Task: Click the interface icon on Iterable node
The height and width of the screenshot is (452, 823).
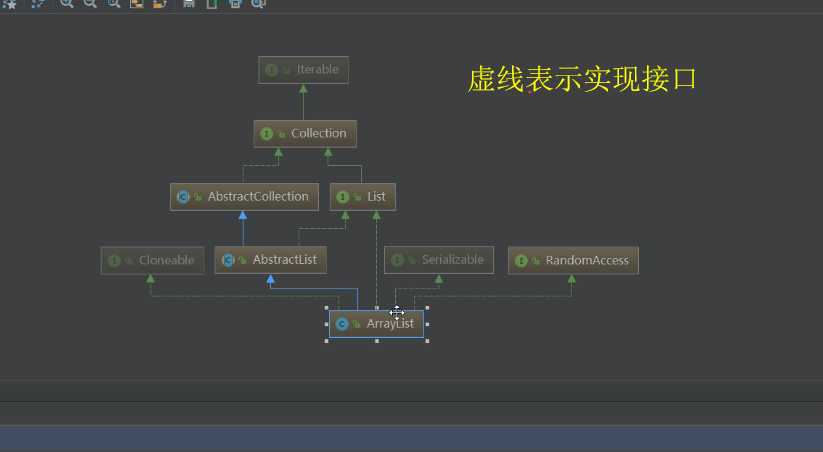Action: (271, 70)
